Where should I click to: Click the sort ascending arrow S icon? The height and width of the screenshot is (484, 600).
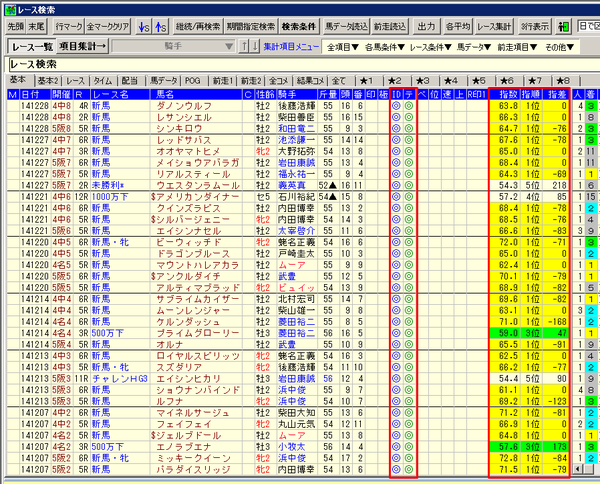tap(161, 27)
